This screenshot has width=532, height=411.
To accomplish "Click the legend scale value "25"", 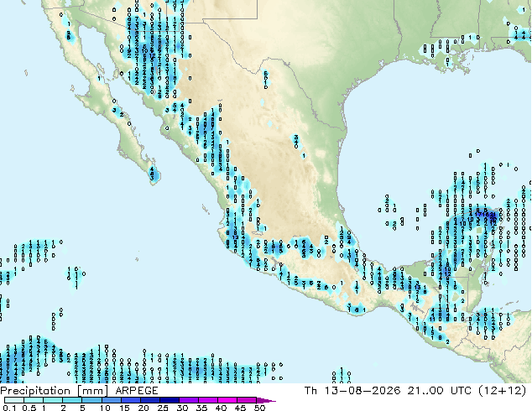I will pyautogui.click(x=163, y=408).
